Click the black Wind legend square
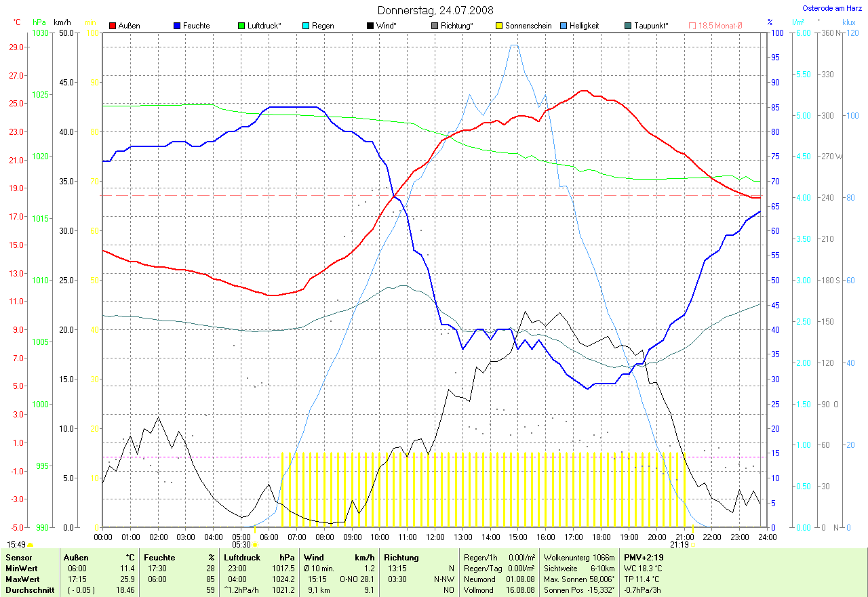The width and height of the screenshot is (868, 597). pyautogui.click(x=370, y=26)
